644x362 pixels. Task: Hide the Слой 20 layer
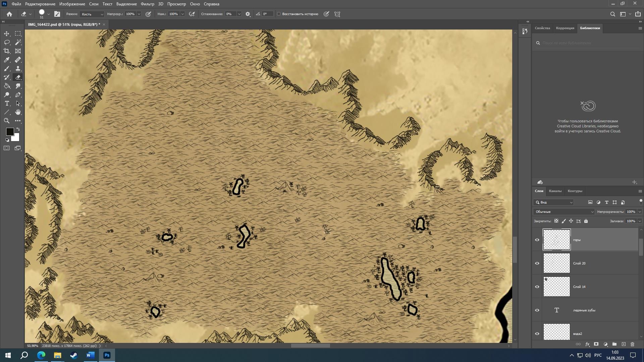coord(537,263)
